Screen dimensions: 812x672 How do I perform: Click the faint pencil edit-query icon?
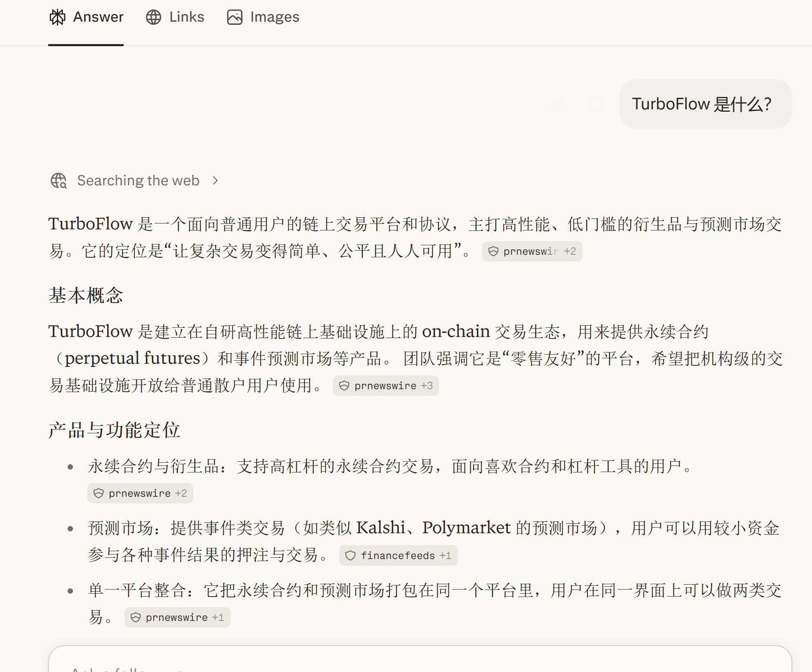557,104
